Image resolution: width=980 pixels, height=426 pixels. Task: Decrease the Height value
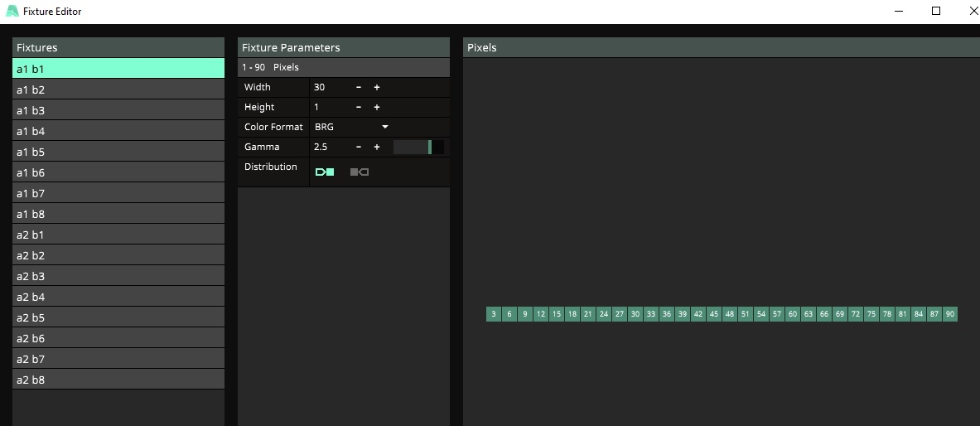pos(359,108)
